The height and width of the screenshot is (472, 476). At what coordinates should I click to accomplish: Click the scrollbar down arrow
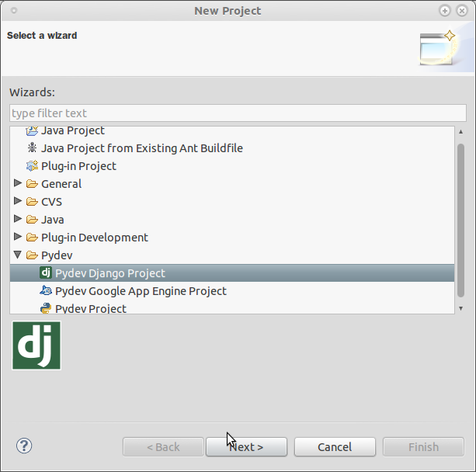click(x=460, y=308)
